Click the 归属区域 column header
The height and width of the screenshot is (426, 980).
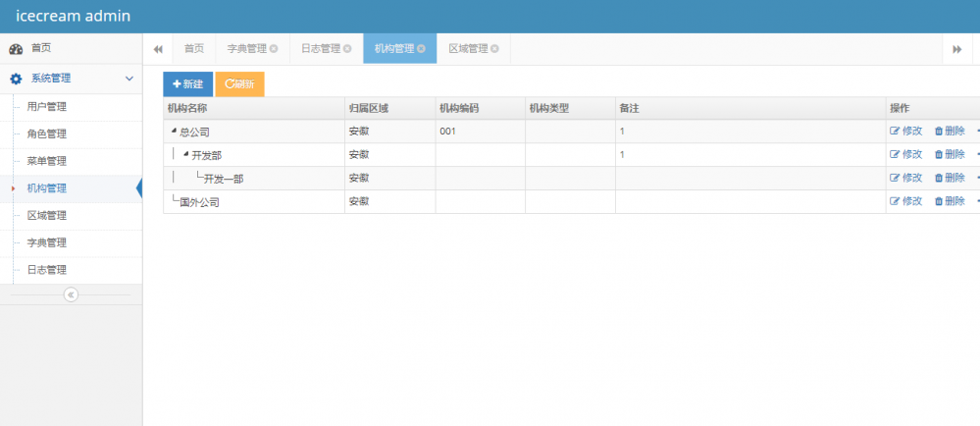[x=390, y=108]
